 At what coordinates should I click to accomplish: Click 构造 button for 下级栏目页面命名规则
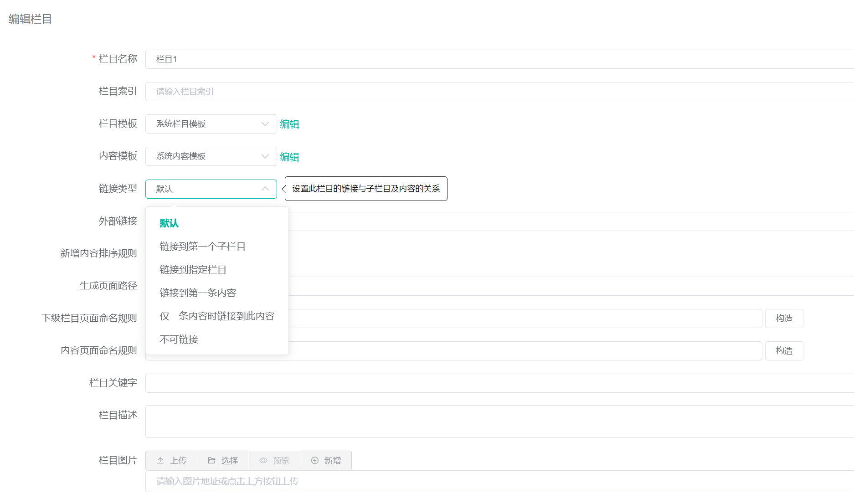pos(784,319)
